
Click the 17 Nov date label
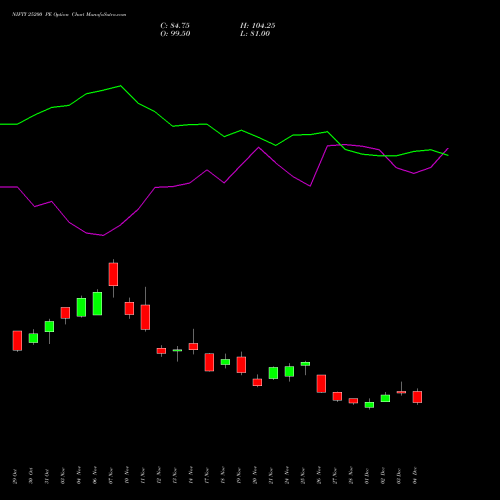point(207,476)
